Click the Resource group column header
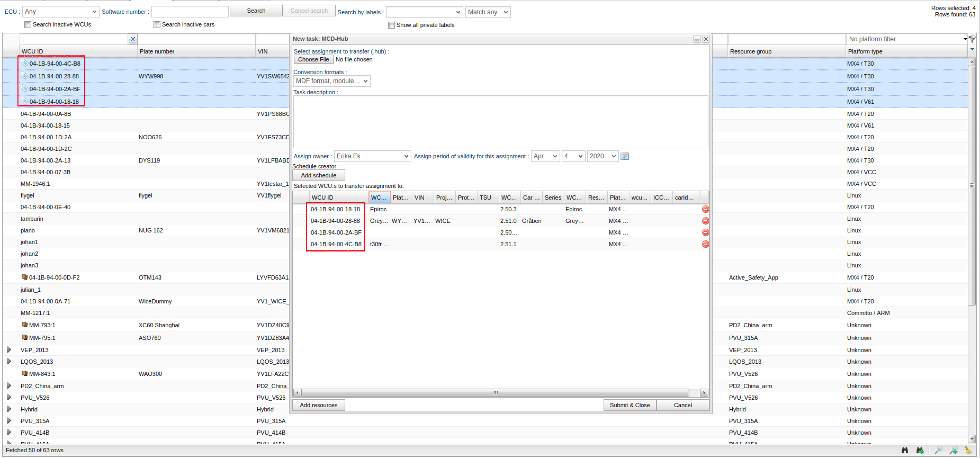The height and width of the screenshot is (458, 980). [750, 51]
